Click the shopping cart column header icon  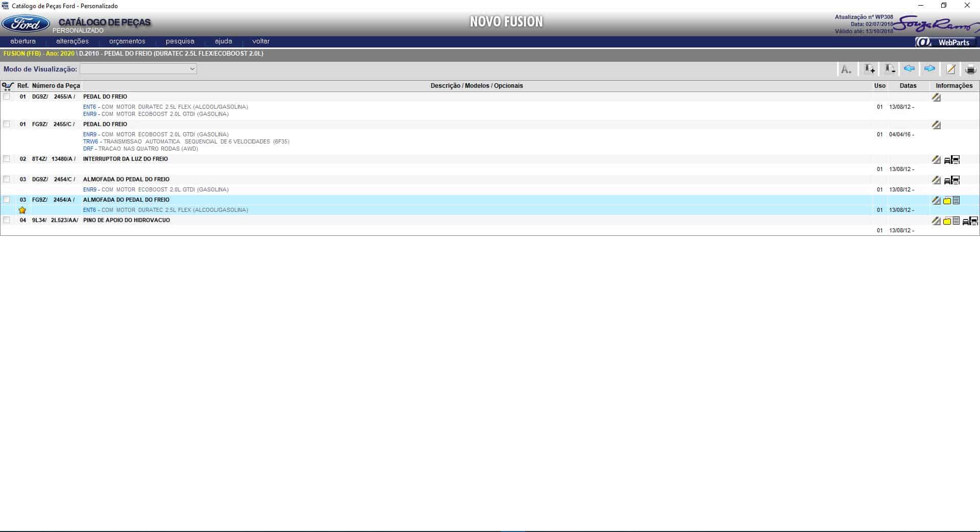click(8, 86)
